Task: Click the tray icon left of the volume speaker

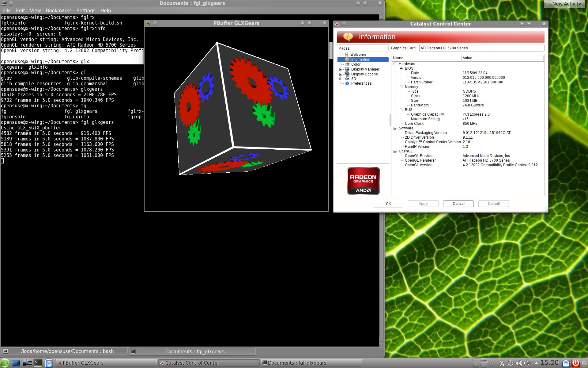Action: click(510, 363)
